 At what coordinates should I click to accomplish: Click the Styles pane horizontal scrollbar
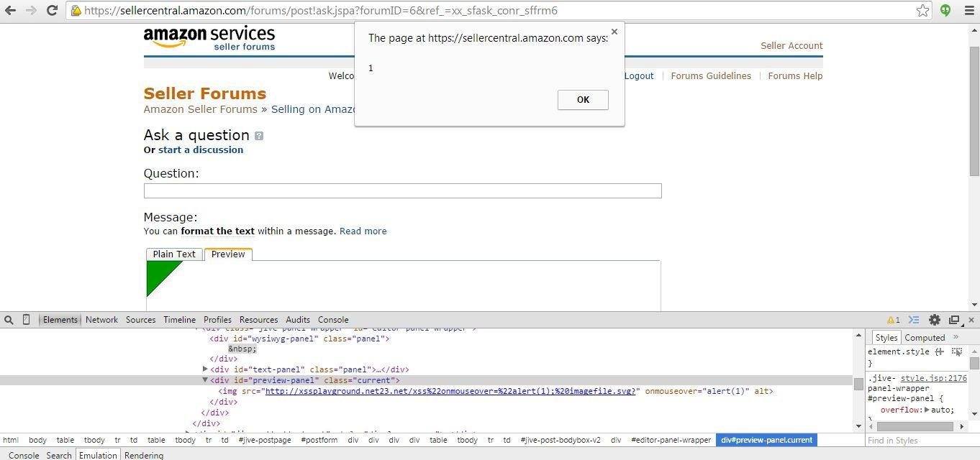(915, 426)
